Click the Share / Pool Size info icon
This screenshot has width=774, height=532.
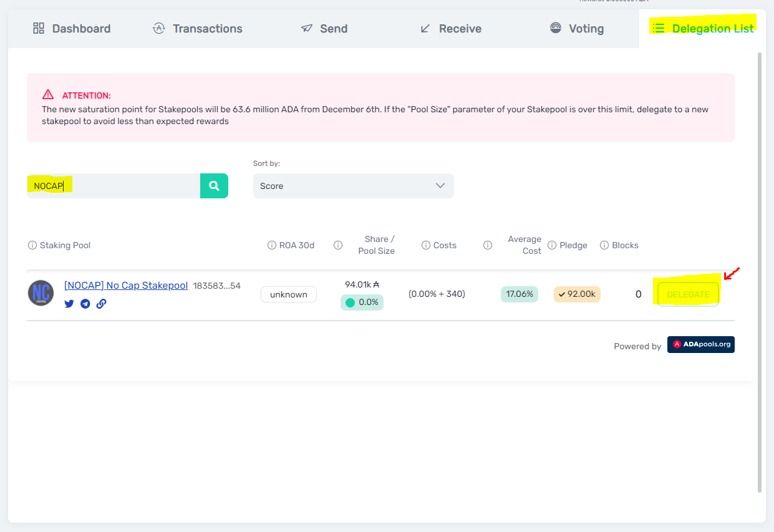click(338, 245)
